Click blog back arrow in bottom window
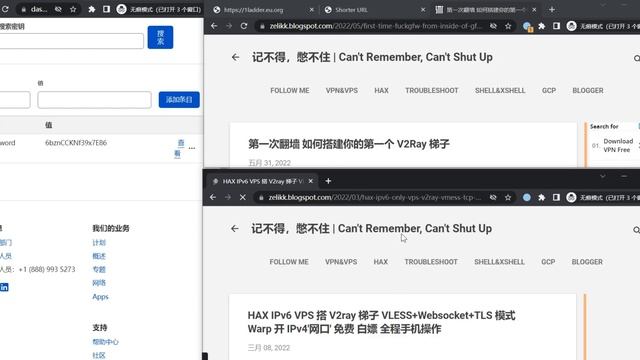 (235, 229)
